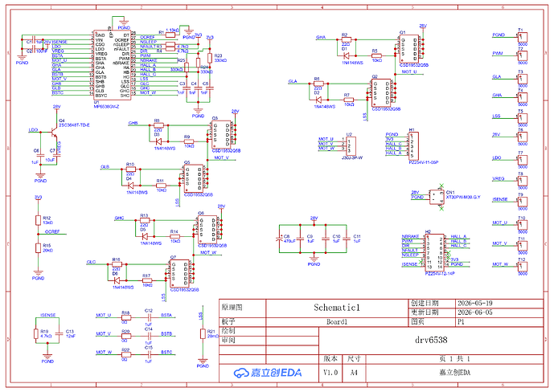Select diode D5 below resistor R13
This screenshot has height=392, width=554.
145,236
